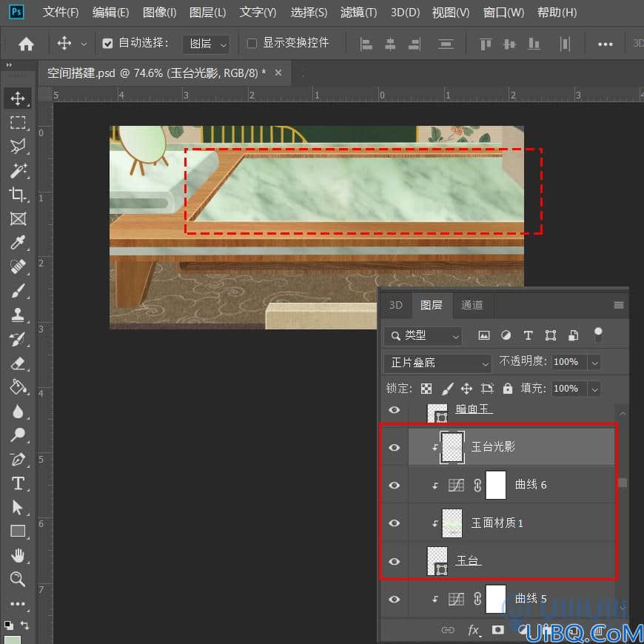The image size is (644, 644).
Task: Select the Healing Brush tool
Action: 18,266
